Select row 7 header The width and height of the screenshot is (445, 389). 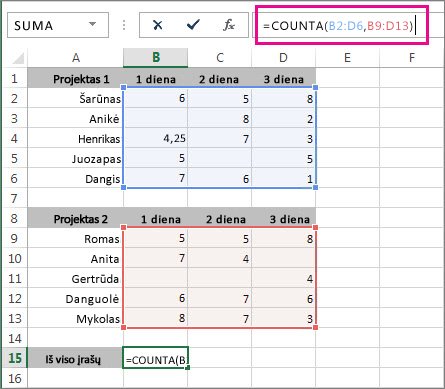[x=15, y=198]
